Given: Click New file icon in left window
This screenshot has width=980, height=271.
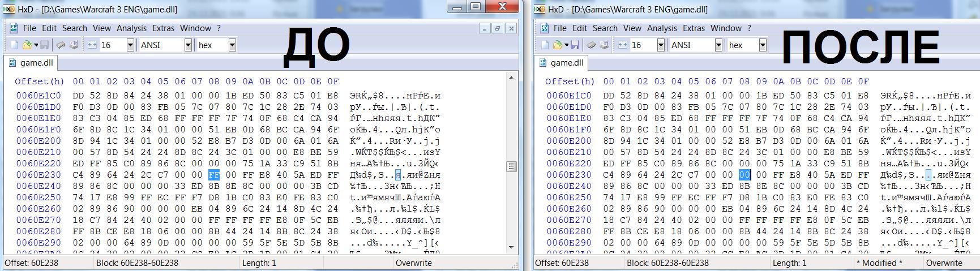Looking at the screenshot, I should (15, 45).
